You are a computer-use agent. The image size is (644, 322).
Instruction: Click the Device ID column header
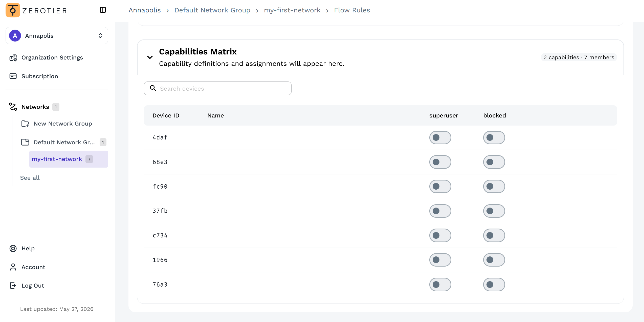click(166, 116)
